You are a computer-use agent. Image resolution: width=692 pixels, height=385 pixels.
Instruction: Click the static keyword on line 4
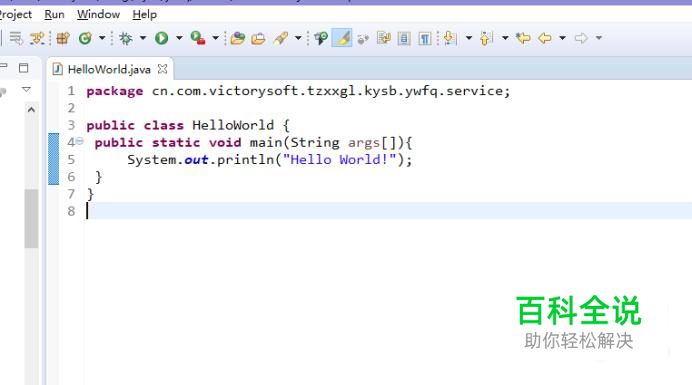176,143
